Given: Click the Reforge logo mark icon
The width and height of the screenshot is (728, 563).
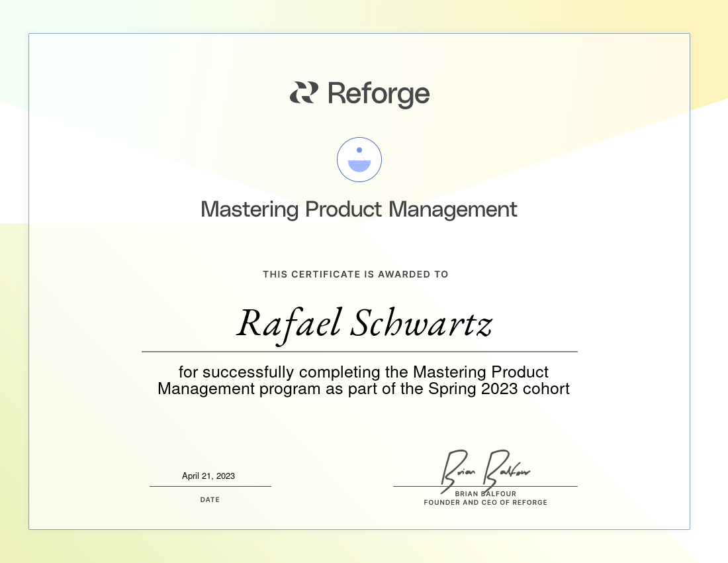Looking at the screenshot, I should click(x=304, y=93).
